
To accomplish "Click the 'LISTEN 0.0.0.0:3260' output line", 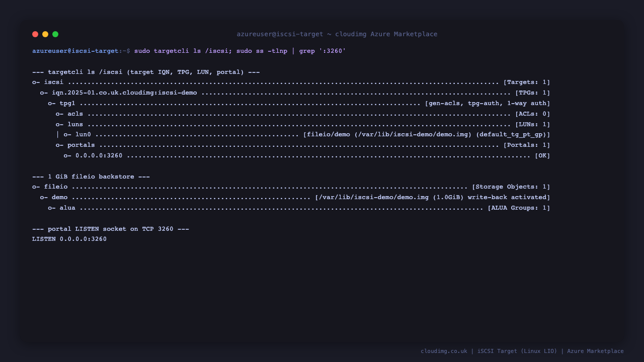I will pyautogui.click(x=69, y=239).
